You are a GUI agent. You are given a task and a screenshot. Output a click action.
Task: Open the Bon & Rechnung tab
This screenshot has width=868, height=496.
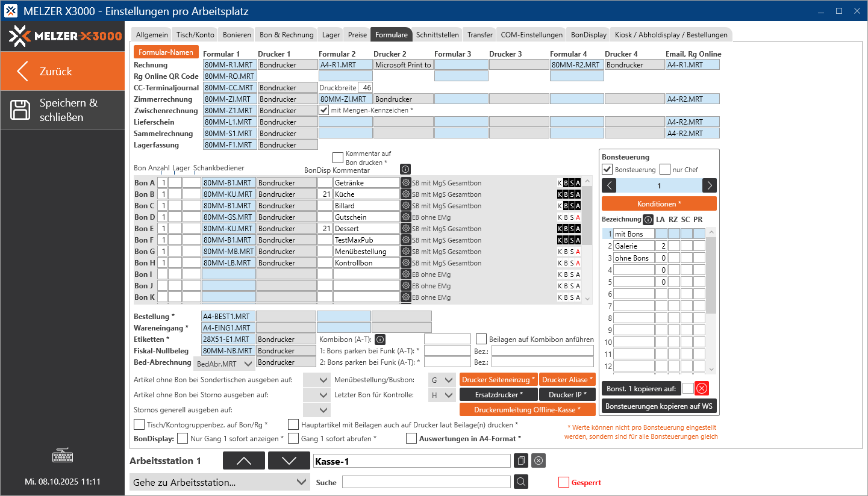coord(287,35)
